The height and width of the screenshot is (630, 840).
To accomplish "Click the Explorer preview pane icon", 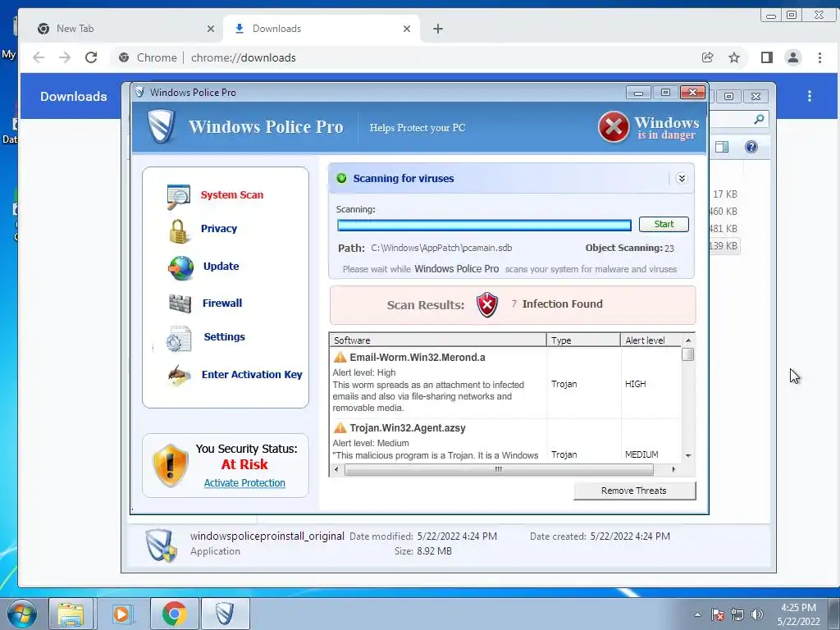I will [722, 147].
